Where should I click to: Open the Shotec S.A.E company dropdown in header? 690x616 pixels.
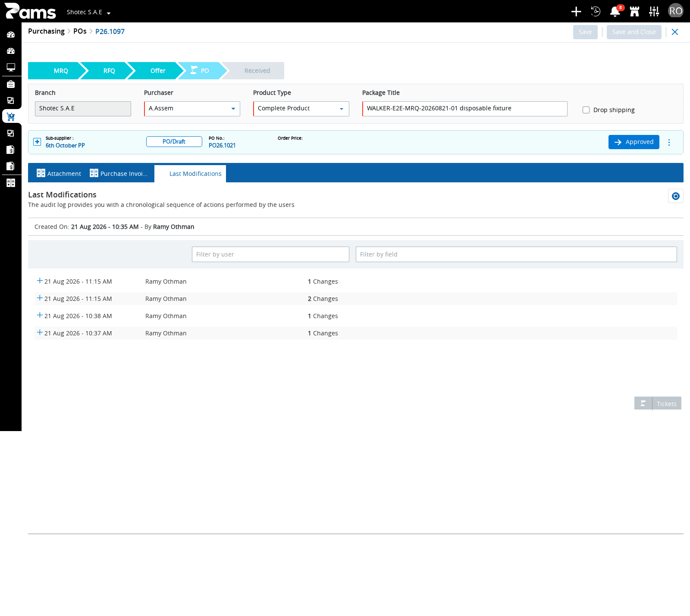[x=88, y=12]
